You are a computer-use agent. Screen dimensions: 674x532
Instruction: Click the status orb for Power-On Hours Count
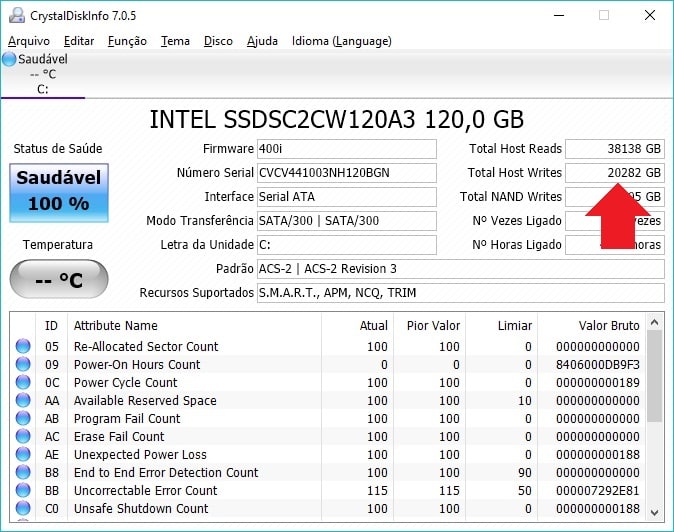point(23,364)
